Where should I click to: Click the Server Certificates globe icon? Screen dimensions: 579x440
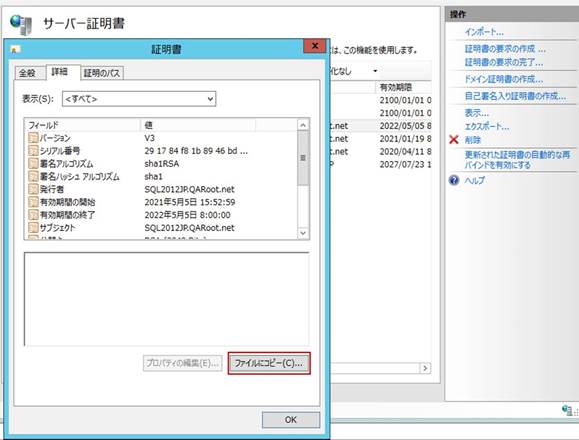pyautogui.click(x=21, y=25)
